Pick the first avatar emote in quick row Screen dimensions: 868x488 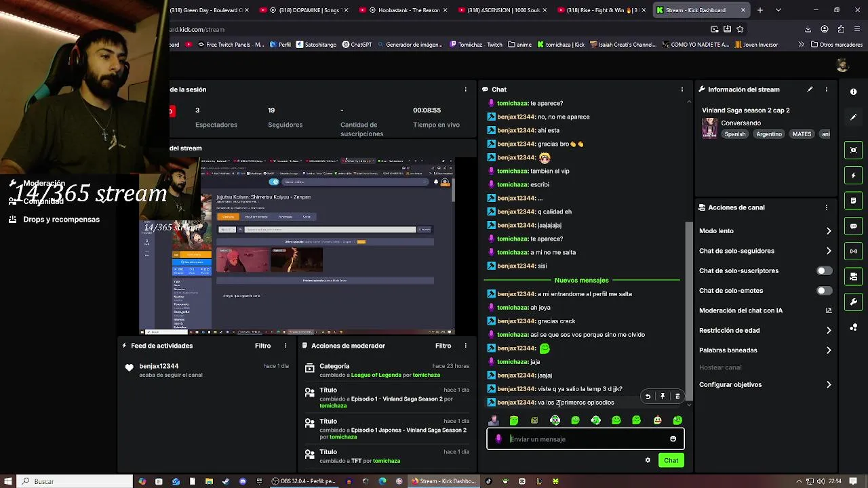494,421
